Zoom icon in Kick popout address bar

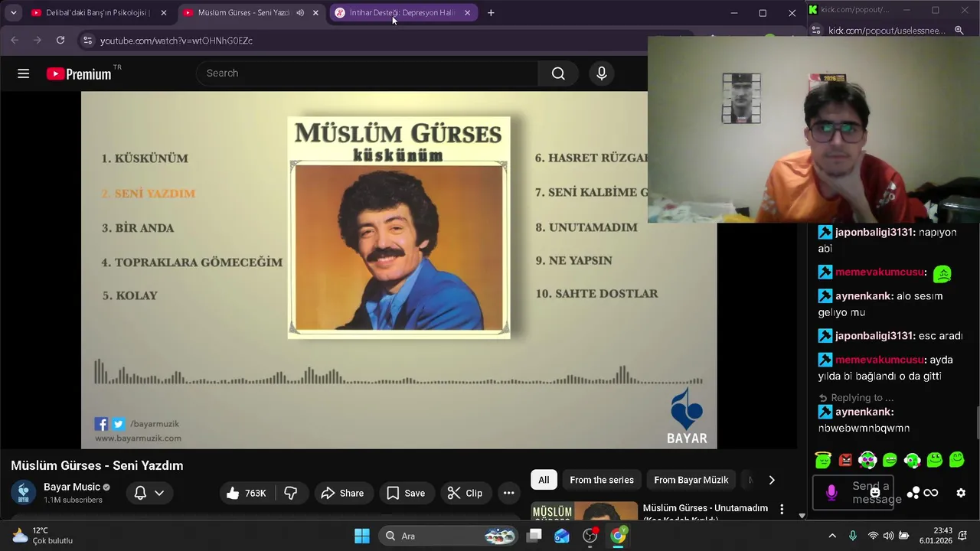click(x=959, y=31)
